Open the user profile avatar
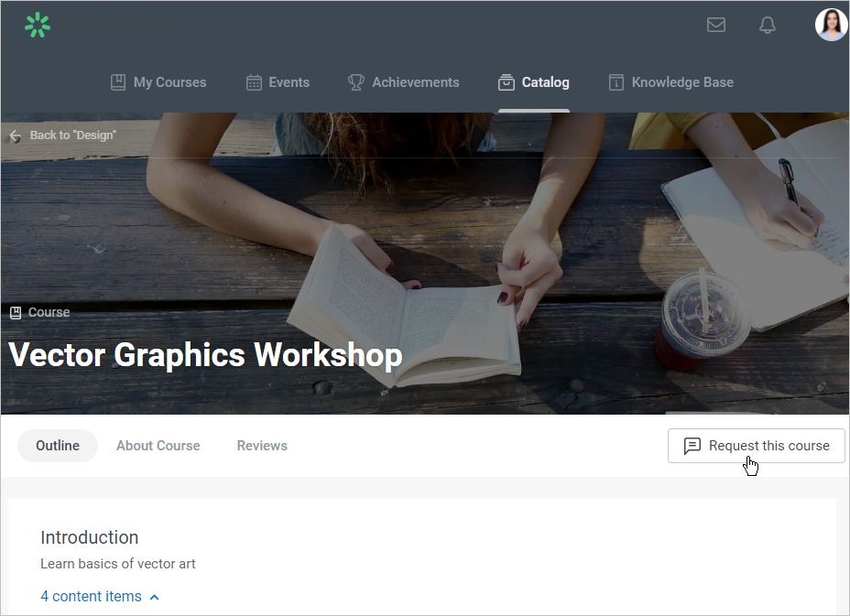 tap(831, 25)
